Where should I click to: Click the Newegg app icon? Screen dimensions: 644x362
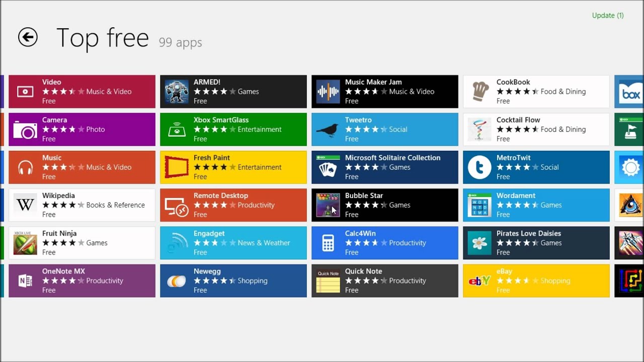tap(177, 281)
